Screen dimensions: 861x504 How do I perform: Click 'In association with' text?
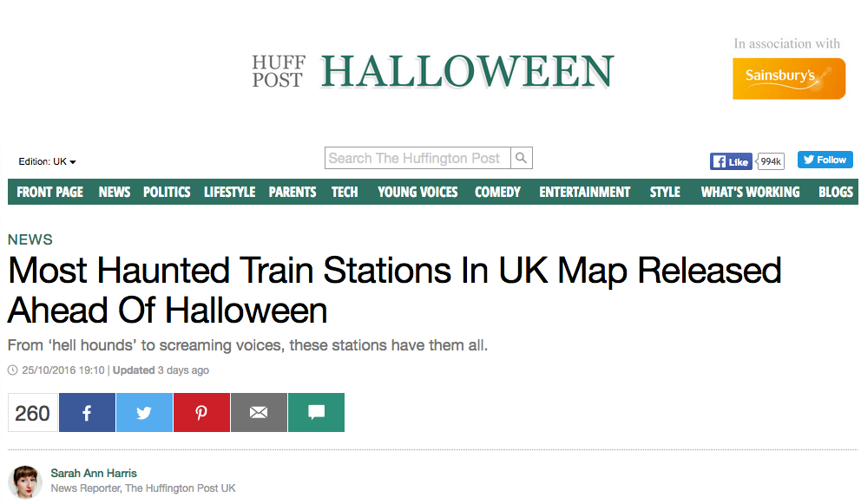point(787,43)
